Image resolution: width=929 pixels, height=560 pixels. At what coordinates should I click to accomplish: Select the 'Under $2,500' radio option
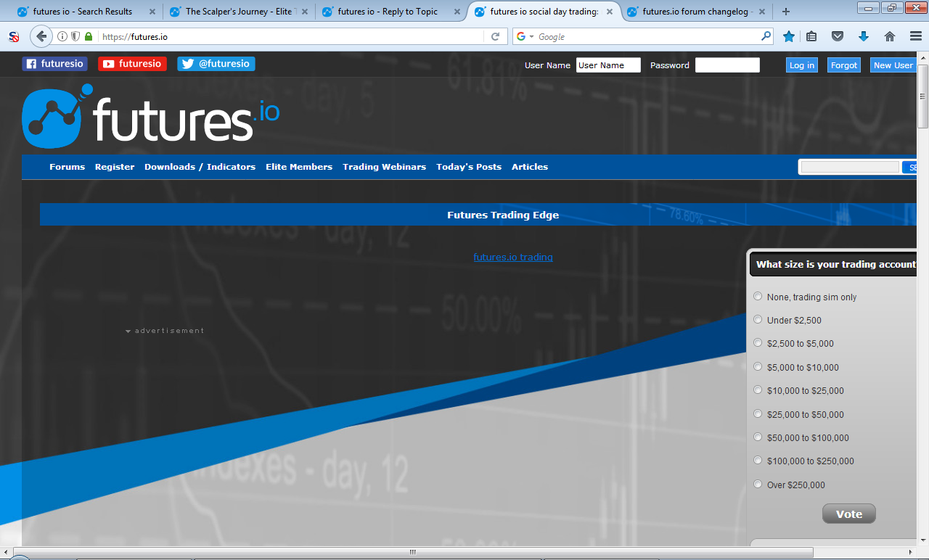pos(758,320)
